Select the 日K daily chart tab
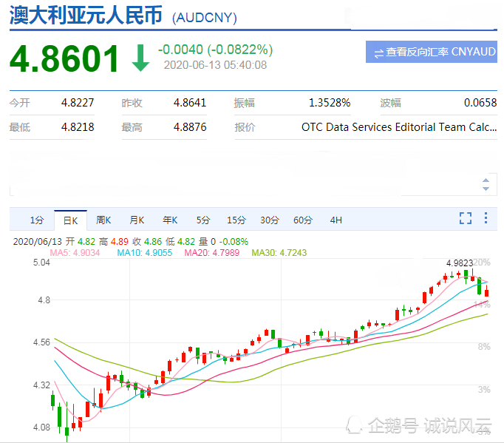504x443 pixels. coord(70,220)
